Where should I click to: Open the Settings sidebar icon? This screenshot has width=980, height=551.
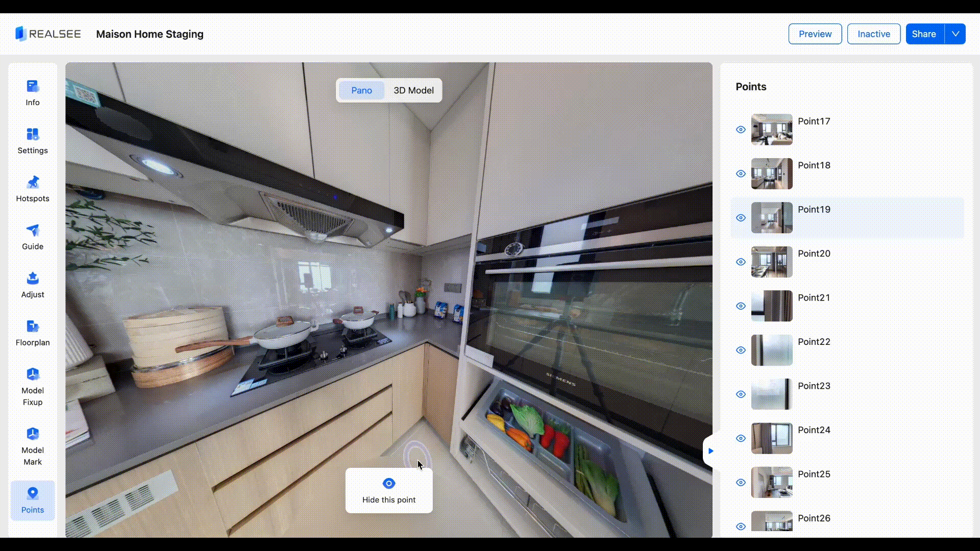pos(33,134)
